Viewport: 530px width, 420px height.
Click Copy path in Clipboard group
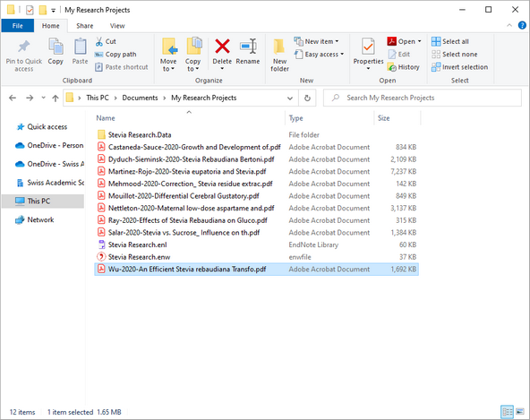tap(115, 54)
